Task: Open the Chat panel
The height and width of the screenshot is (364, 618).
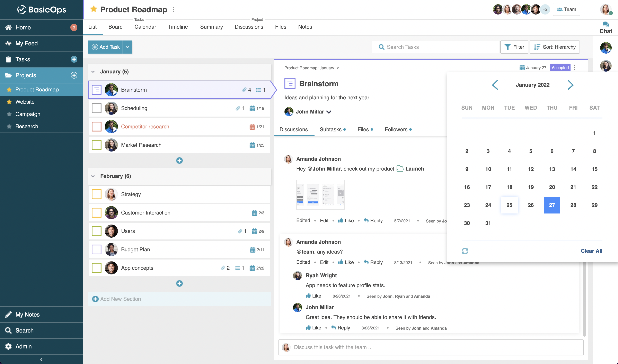Action: [x=606, y=27]
